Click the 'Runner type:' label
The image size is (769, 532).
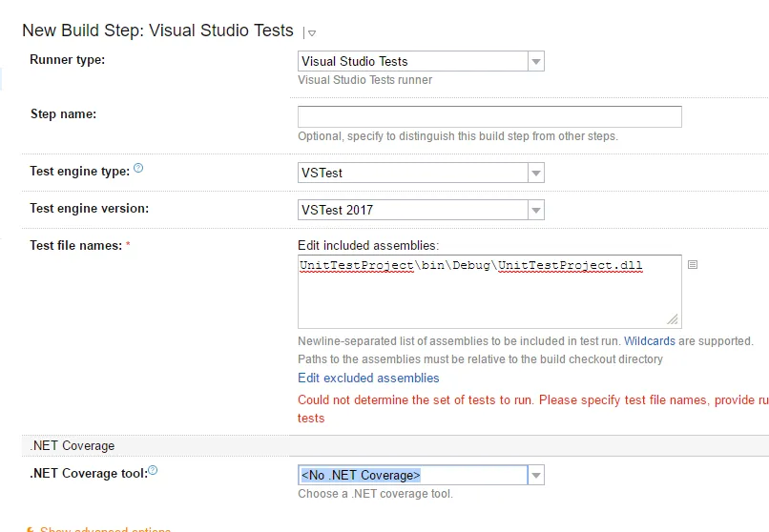(x=67, y=60)
